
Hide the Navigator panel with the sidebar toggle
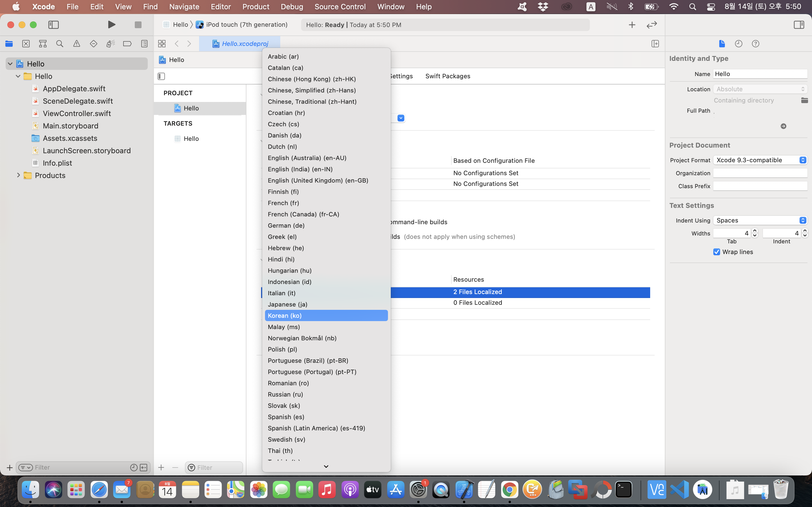(x=54, y=25)
